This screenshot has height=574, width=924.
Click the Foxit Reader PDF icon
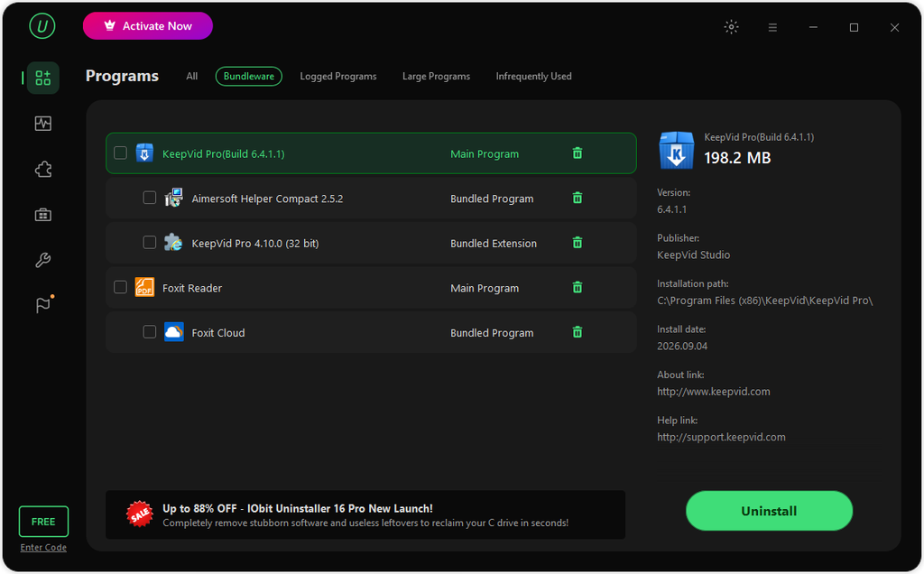[x=144, y=288]
